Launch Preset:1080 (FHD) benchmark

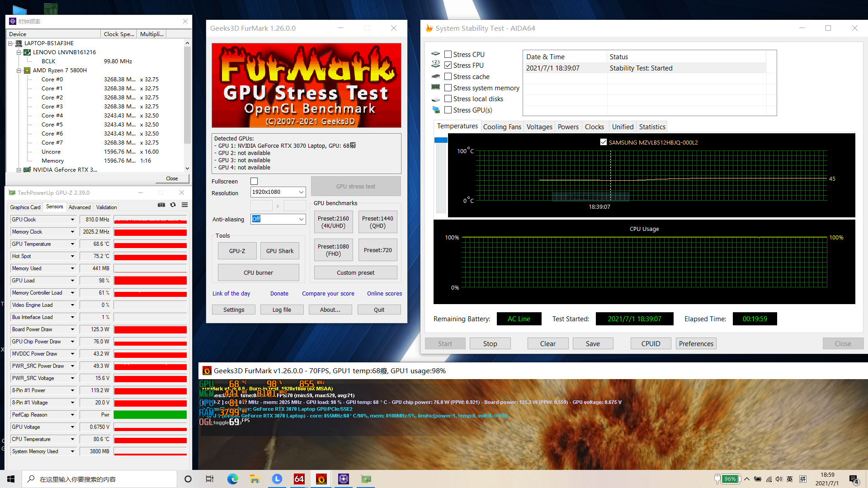tap(333, 250)
